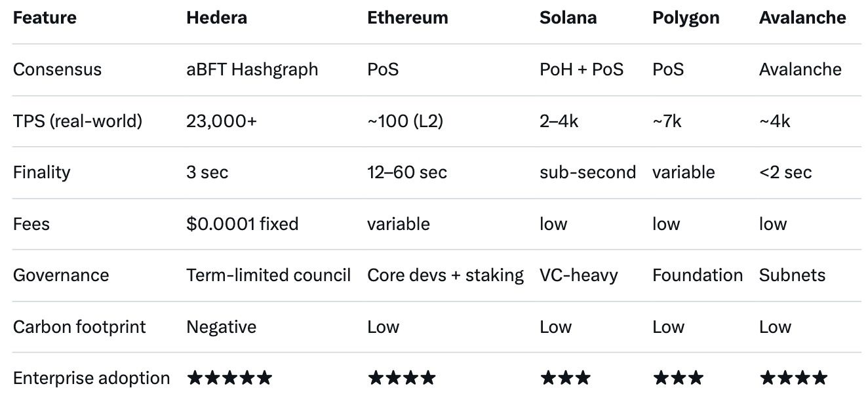
Task: Select the Term-limited council governance cell
Action: (x=268, y=275)
